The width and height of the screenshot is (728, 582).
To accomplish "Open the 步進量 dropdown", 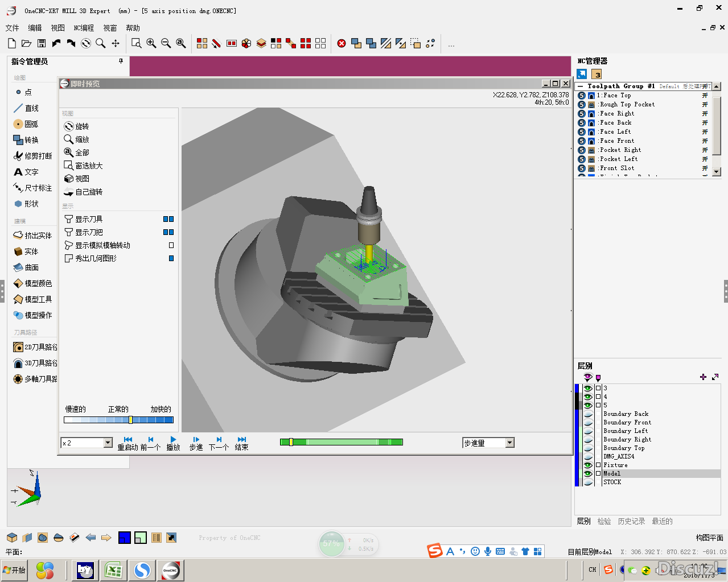I will [510, 443].
